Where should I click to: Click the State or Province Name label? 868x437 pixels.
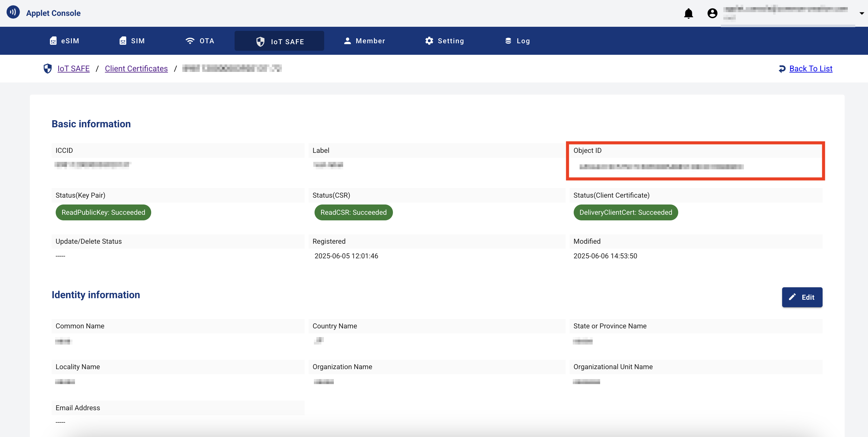pos(610,326)
